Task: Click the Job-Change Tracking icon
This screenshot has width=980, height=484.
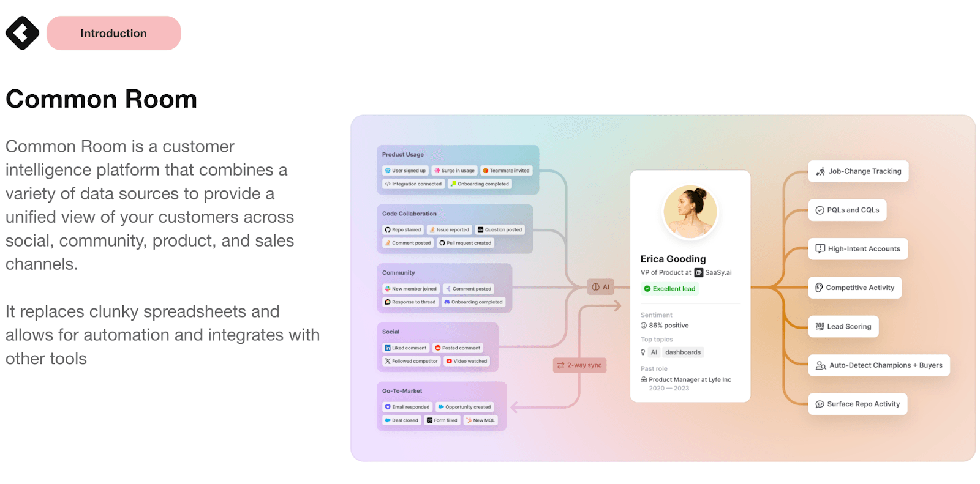Action: point(820,171)
